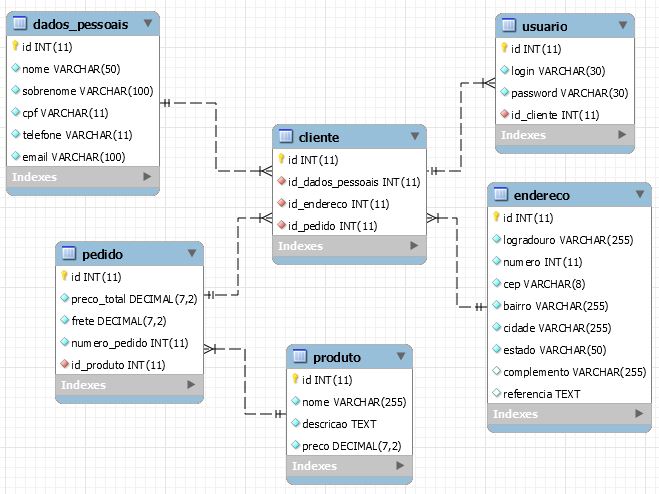Click red diamond beside id_dados_pessoais
This screenshot has height=494, width=659.
[x=282, y=181]
